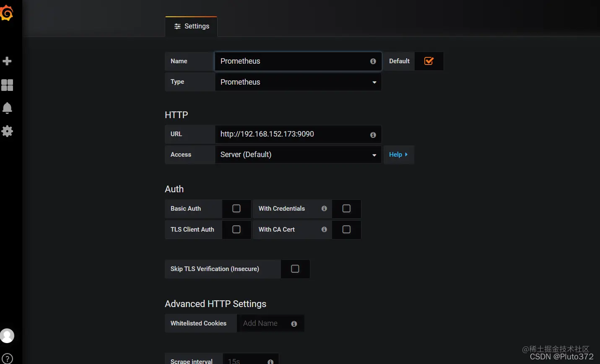Enable the With CA Cert checkbox
This screenshot has width=600, height=364.
click(346, 230)
